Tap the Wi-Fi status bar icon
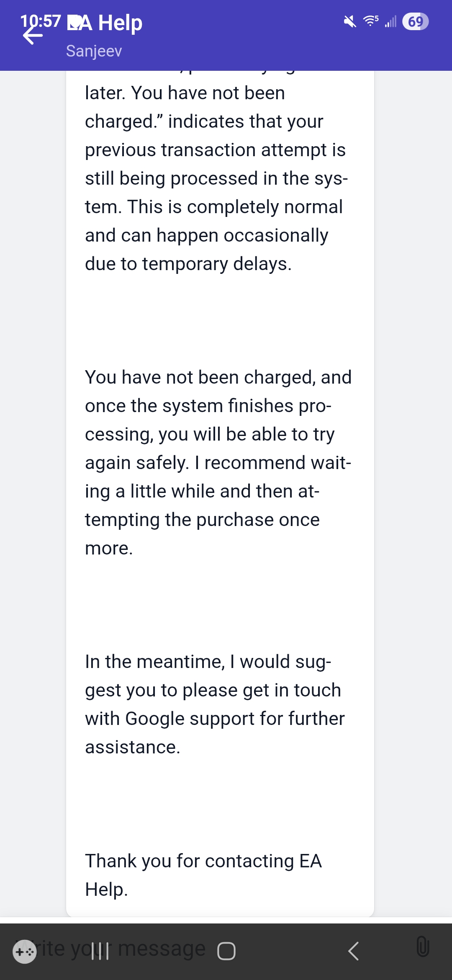Screen dimensions: 452x980 (x=371, y=21)
